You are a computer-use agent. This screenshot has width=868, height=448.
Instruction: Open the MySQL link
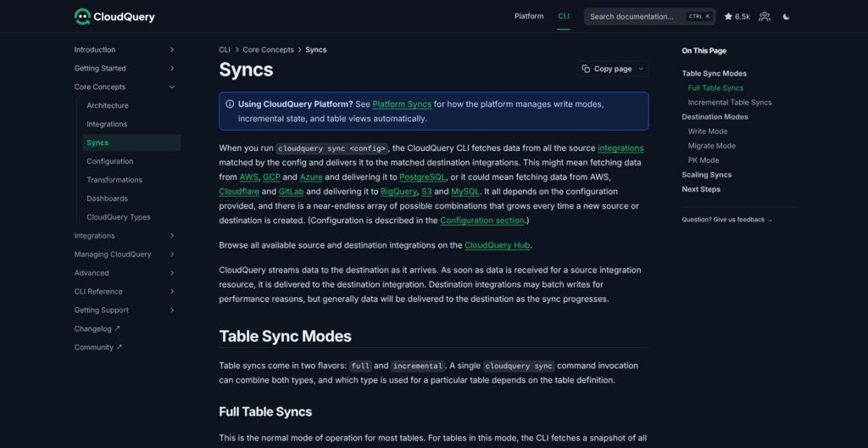tap(465, 191)
